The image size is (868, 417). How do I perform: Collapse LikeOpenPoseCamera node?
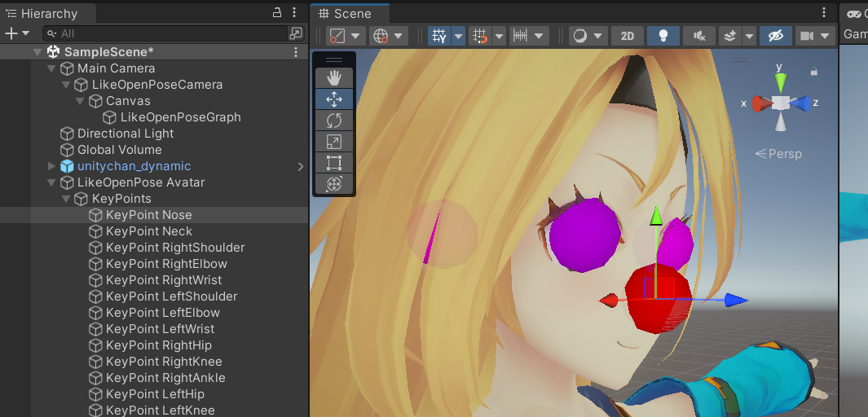point(66,86)
